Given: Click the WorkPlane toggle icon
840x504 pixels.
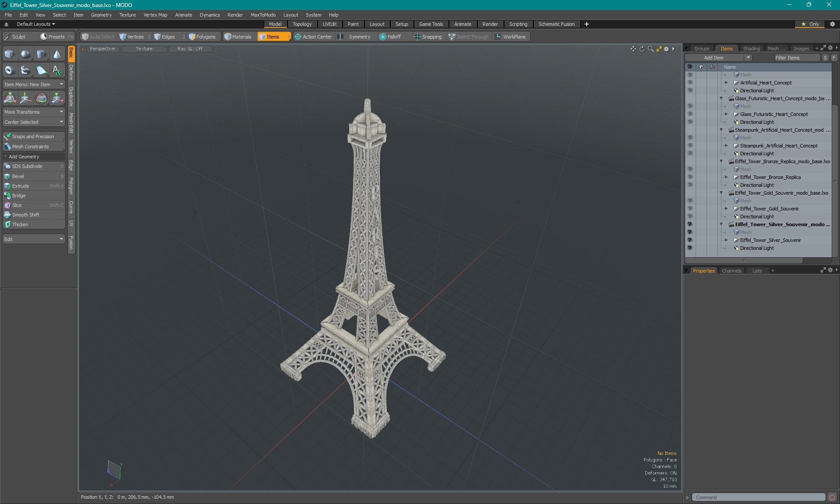Looking at the screenshot, I should coord(498,37).
